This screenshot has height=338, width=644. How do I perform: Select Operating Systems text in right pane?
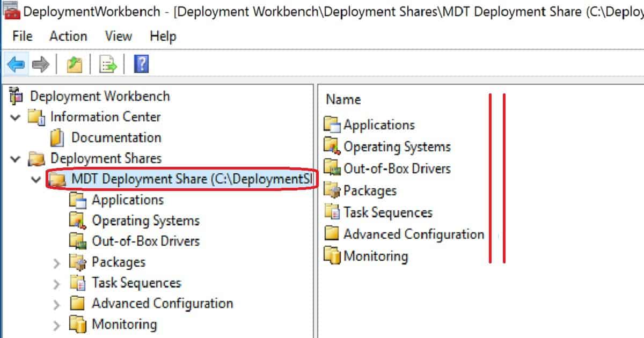coord(397,147)
